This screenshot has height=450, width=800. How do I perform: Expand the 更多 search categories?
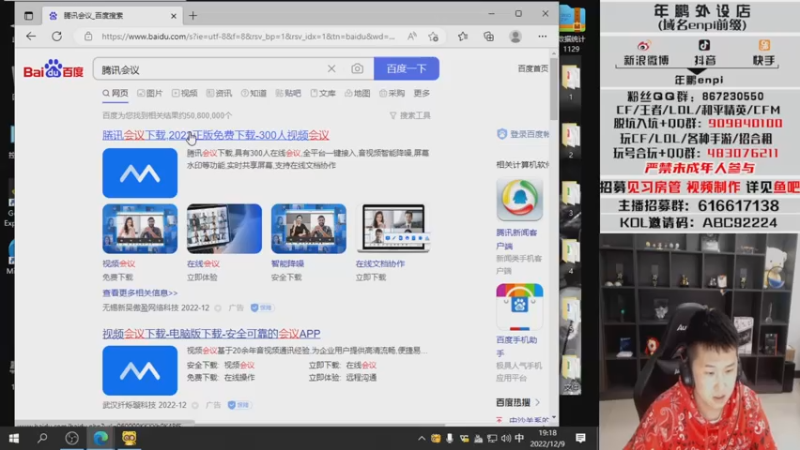(421, 93)
